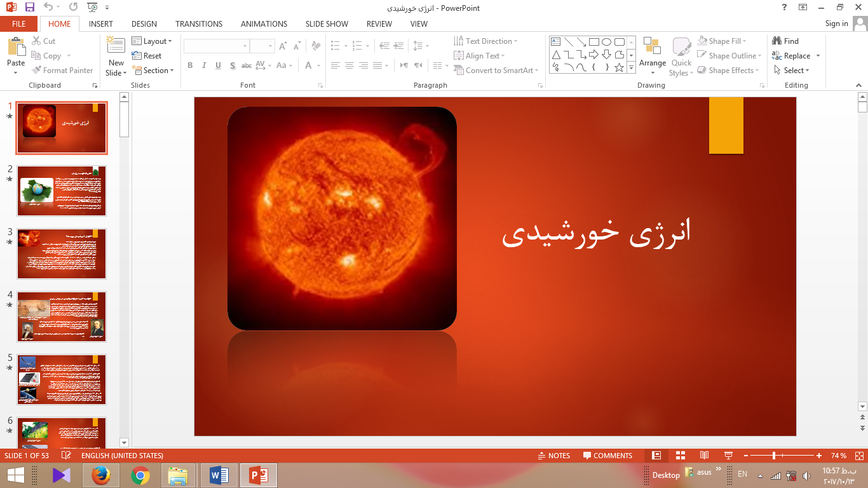Expand the Layout dropdown
This screenshot has width=868, height=488.
click(x=152, y=41)
